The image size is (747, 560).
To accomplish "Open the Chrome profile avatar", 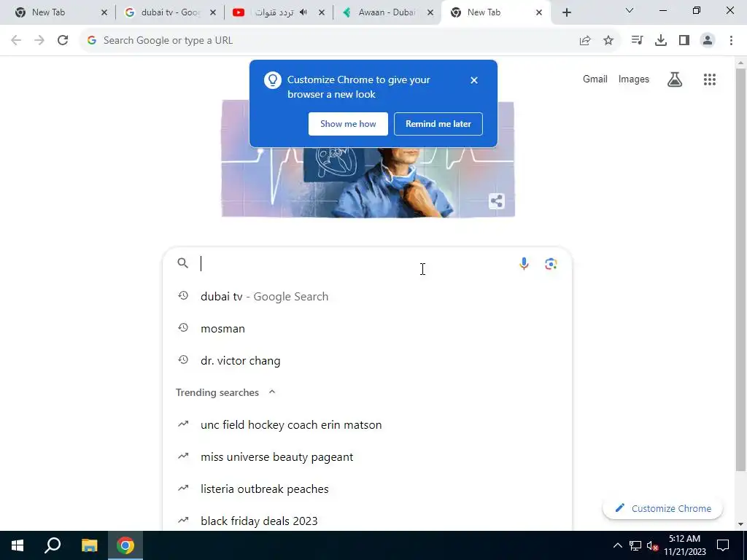I will point(708,41).
